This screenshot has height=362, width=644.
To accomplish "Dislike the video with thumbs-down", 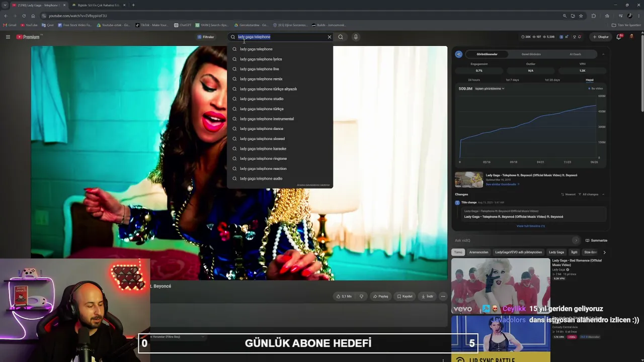I will (361, 296).
